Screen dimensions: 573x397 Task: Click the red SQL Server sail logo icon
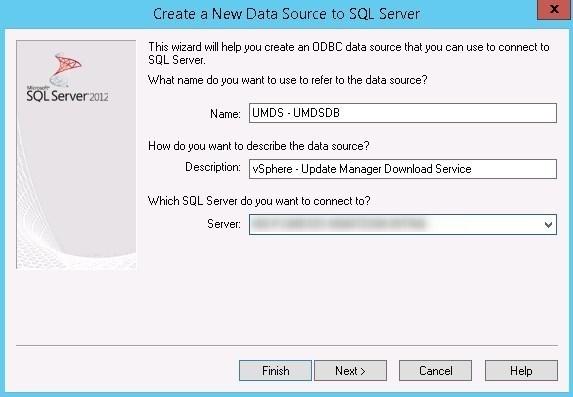[66, 67]
